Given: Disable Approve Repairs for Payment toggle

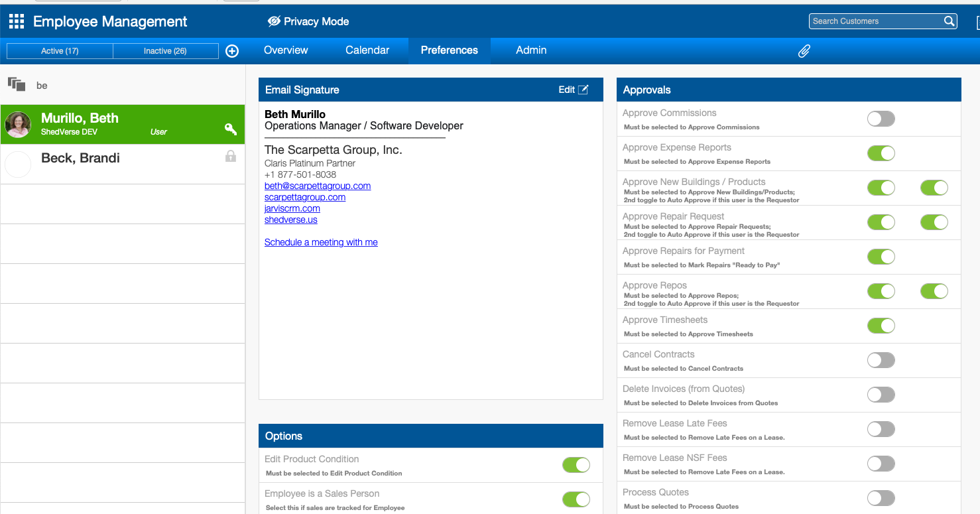Looking at the screenshot, I should [881, 257].
